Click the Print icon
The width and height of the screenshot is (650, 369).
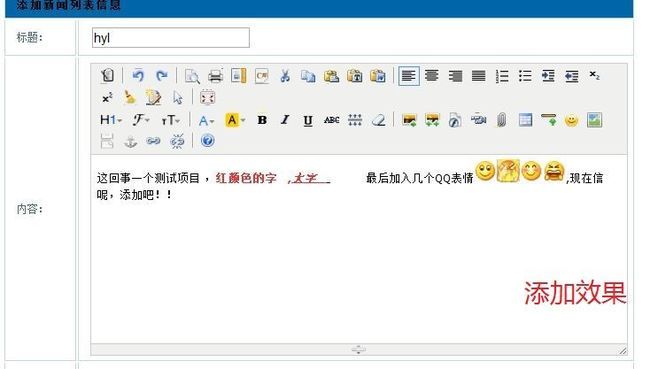pos(215,75)
